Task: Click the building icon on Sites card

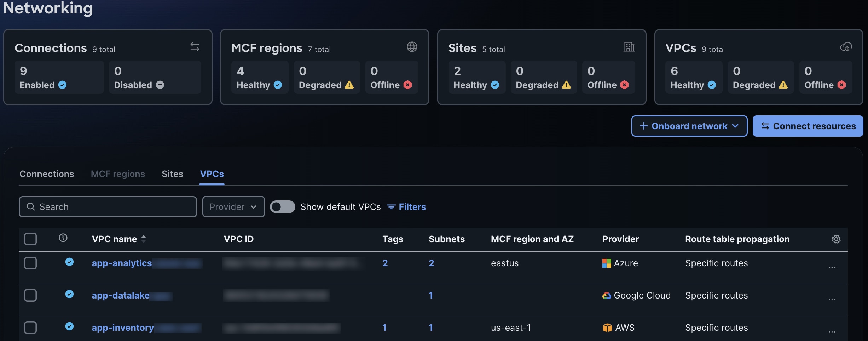Action: pyautogui.click(x=629, y=47)
